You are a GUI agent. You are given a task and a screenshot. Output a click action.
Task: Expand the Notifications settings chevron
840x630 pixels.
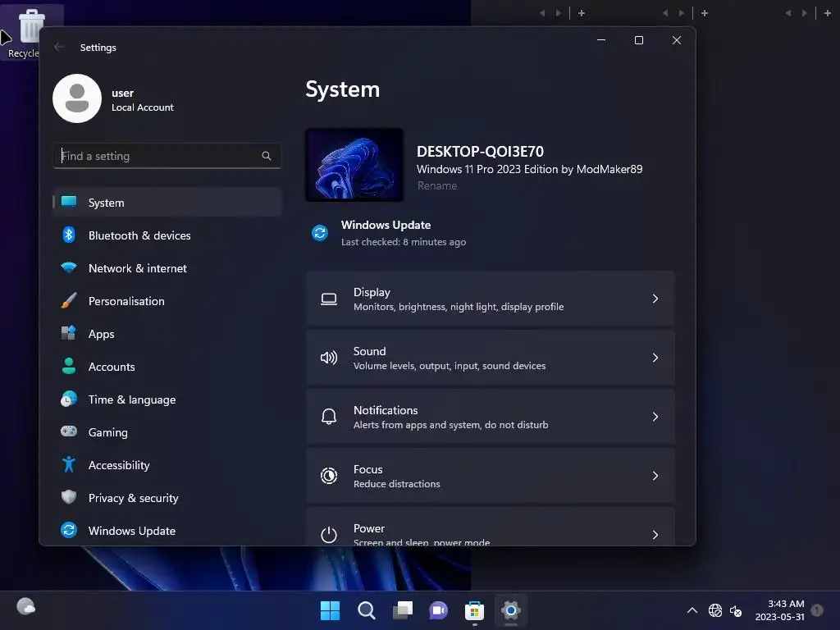[655, 417]
